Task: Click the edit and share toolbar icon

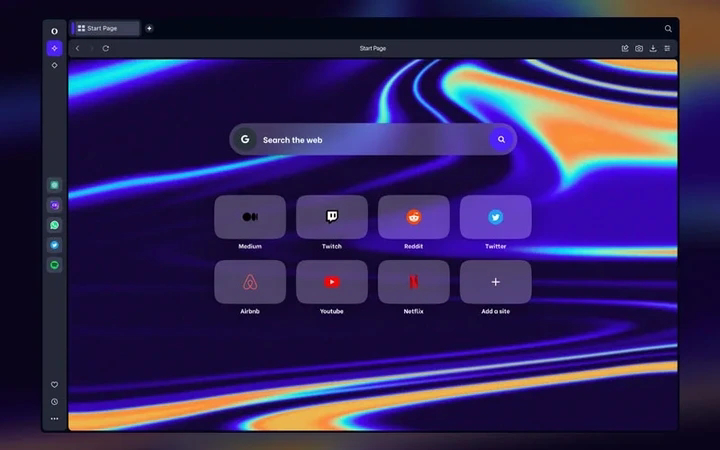Action: pyautogui.click(x=625, y=48)
